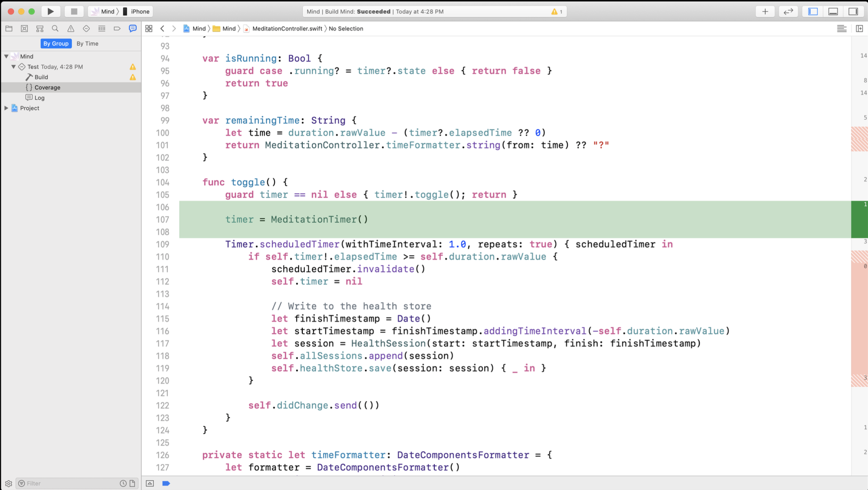Screen dimensions: 868x490
Task: Open the Breakpoint navigator icon
Action: [117, 29]
